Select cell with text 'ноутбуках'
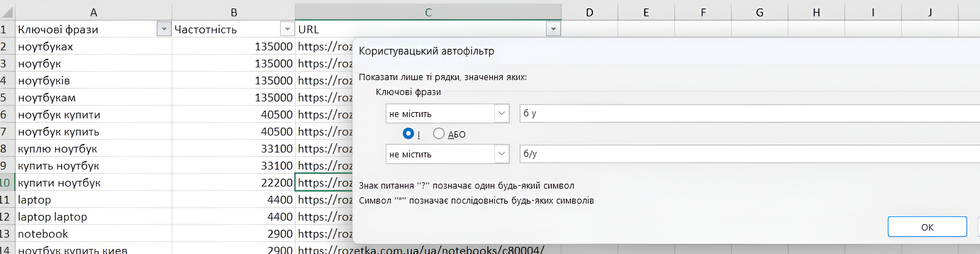 [x=94, y=46]
